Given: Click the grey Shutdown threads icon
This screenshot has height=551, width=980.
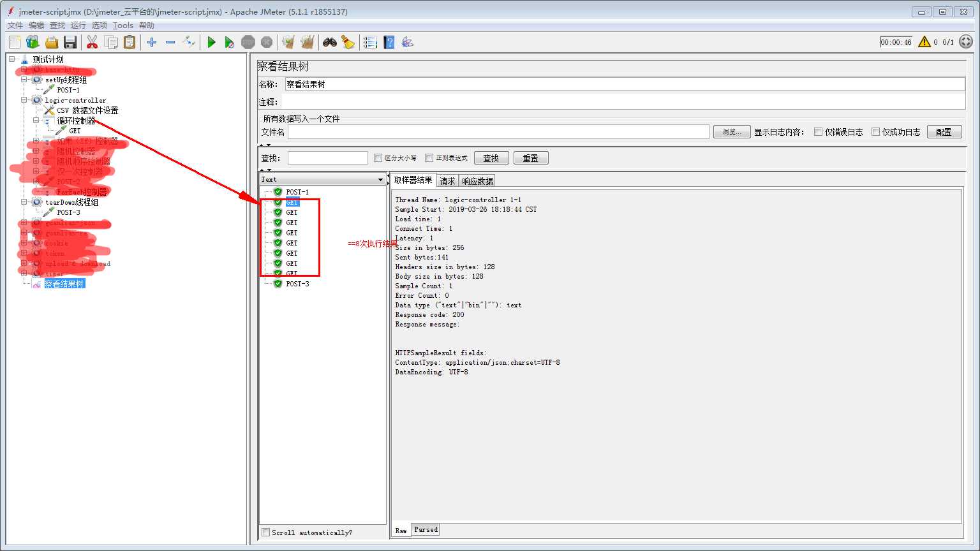Looking at the screenshot, I should tap(267, 42).
